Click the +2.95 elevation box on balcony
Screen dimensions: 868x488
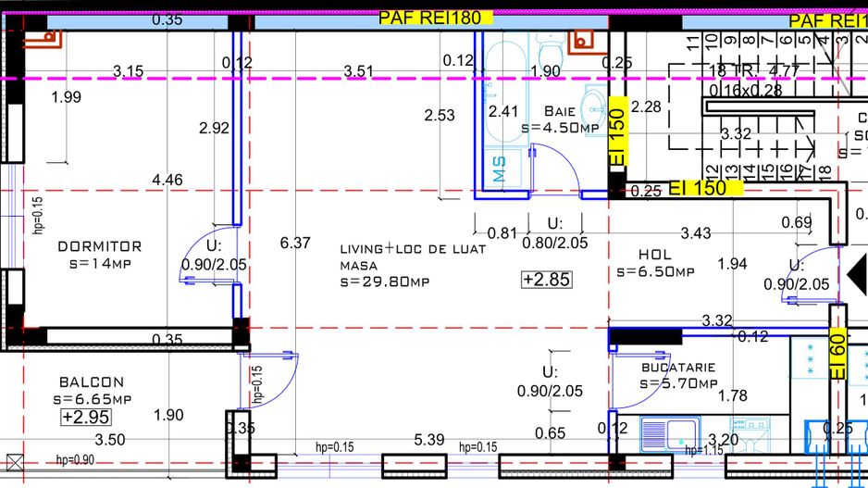(80, 417)
